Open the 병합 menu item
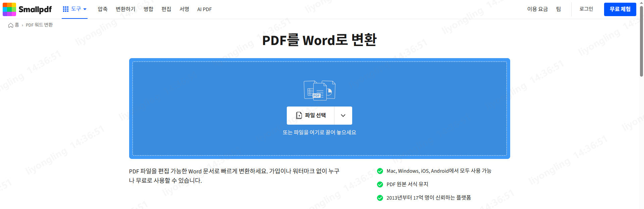This screenshot has width=644, height=209. pyautogui.click(x=148, y=9)
